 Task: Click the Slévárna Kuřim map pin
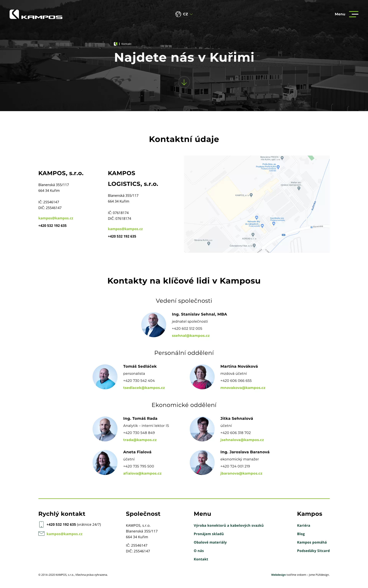coord(209,244)
